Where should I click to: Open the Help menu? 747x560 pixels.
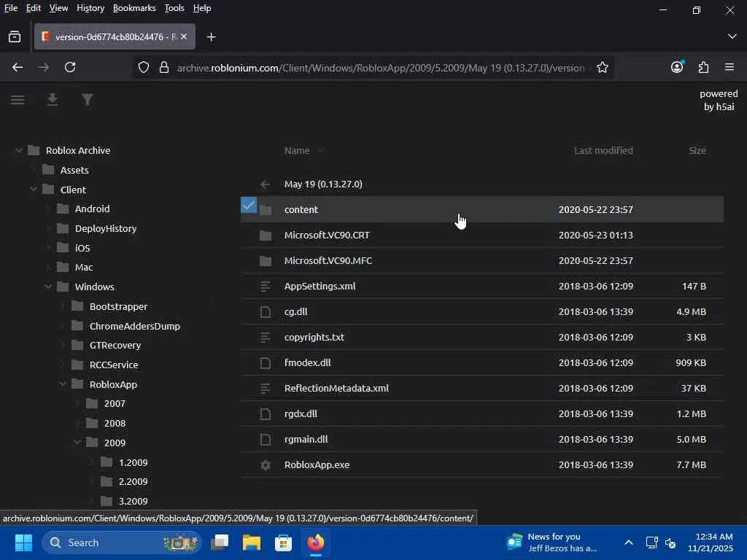pos(202,8)
